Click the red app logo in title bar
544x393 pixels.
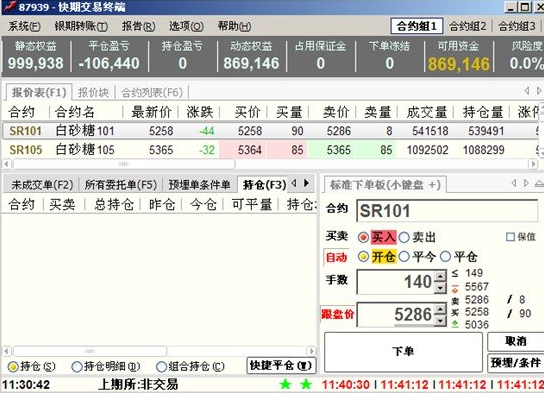click(x=9, y=6)
